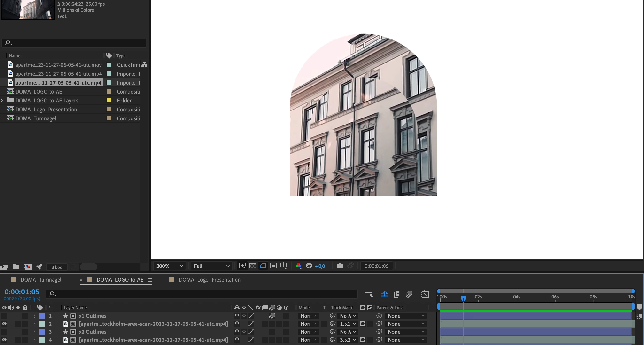Open the Full resolution dropdown
Image resolution: width=644 pixels, height=345 pixels.
coord(212,266)
